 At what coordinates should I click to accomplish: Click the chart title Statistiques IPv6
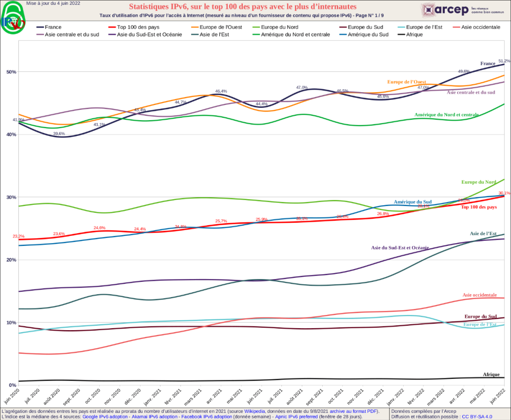coord(243,7)
